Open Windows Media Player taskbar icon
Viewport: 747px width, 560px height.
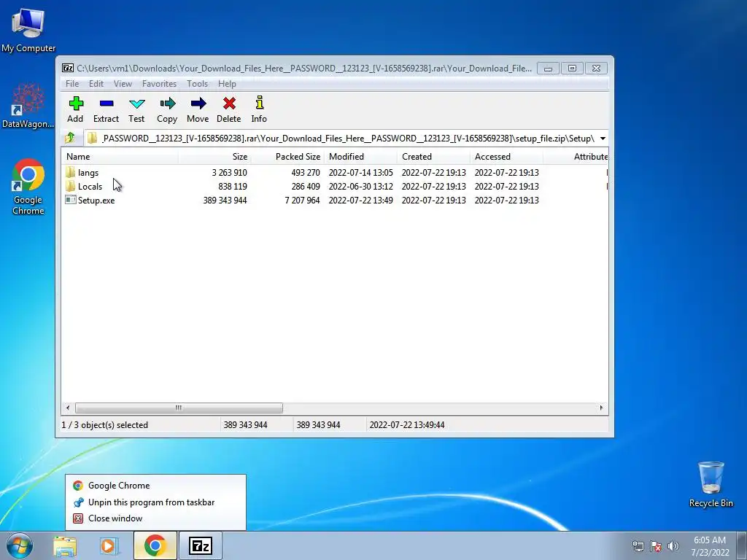109,546
